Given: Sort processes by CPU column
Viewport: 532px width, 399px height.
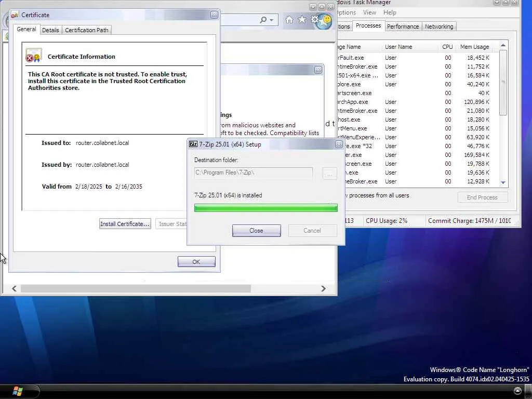Looking at the screenshot, I should [446, 47].
